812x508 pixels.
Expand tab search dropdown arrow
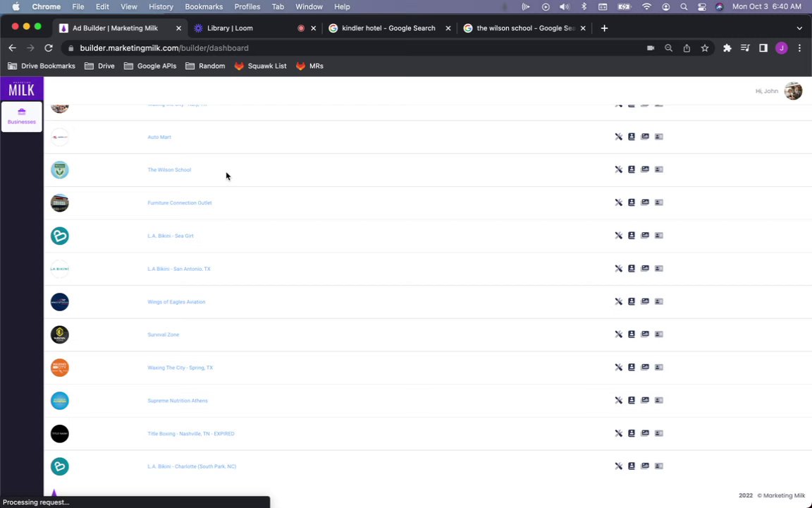tap(799, 28)
